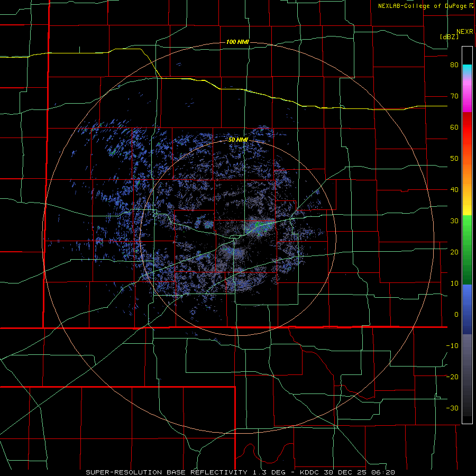Click the dBZ units label
The height and width of the screenshot is (476, 476).
[x=449, y=36]
